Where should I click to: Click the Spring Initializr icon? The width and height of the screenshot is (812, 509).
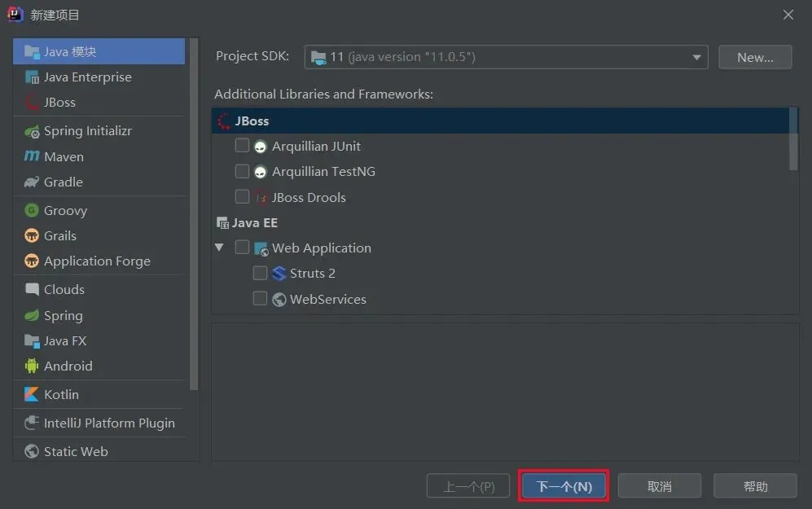point(32,131)
